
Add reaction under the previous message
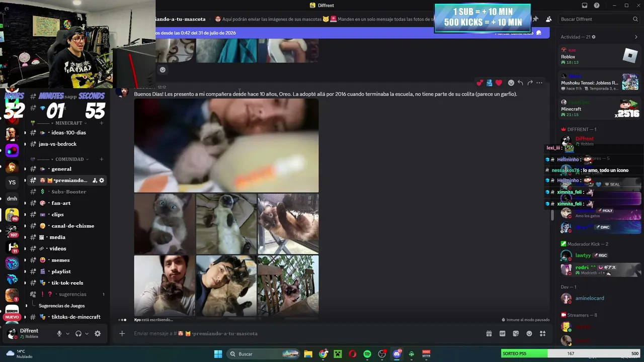163,70
